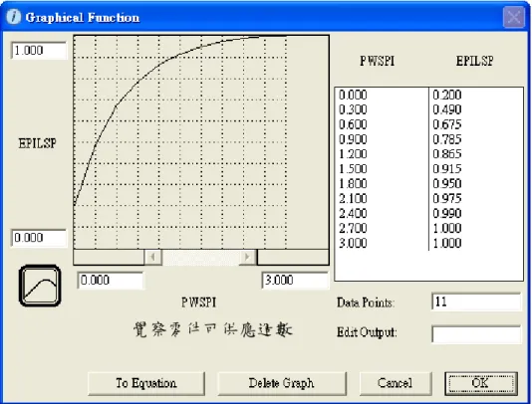The image size is (532, 404).
Task: Select the PWSPI value 3.000 in table
Action: coord(353,244)
